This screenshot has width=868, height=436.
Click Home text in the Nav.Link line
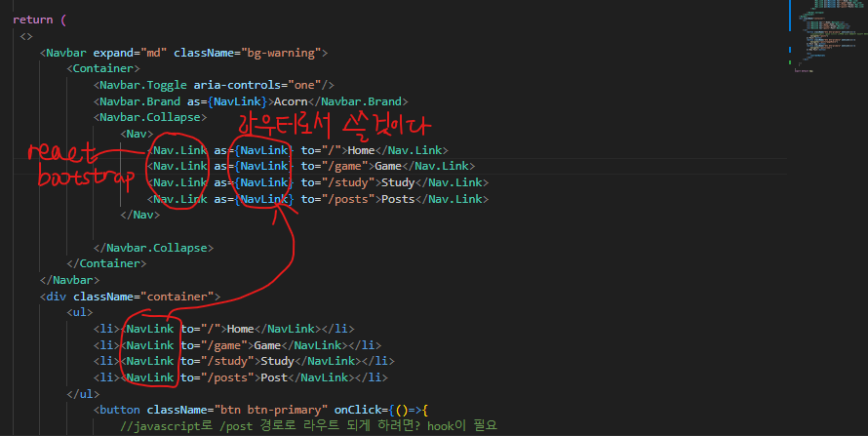[361, 150]
